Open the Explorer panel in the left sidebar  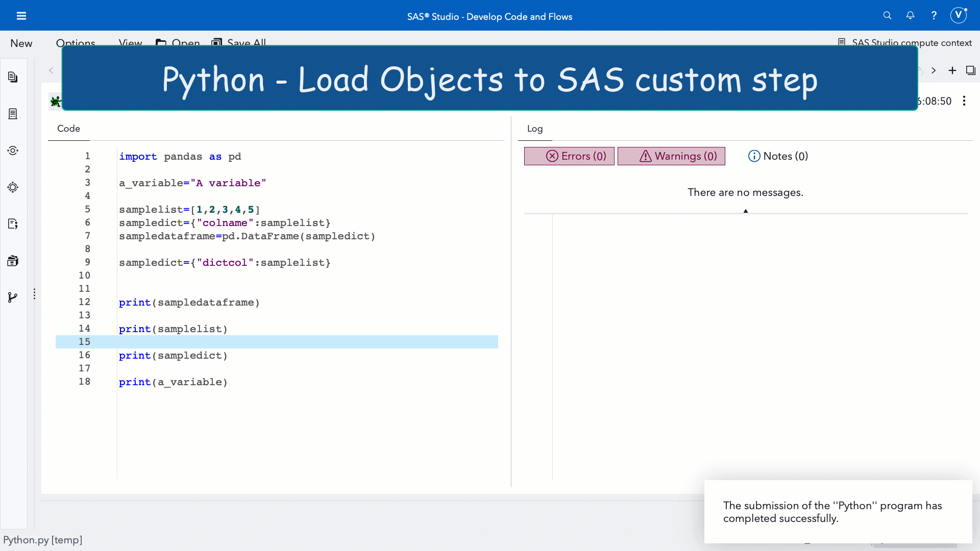(13, 77)
